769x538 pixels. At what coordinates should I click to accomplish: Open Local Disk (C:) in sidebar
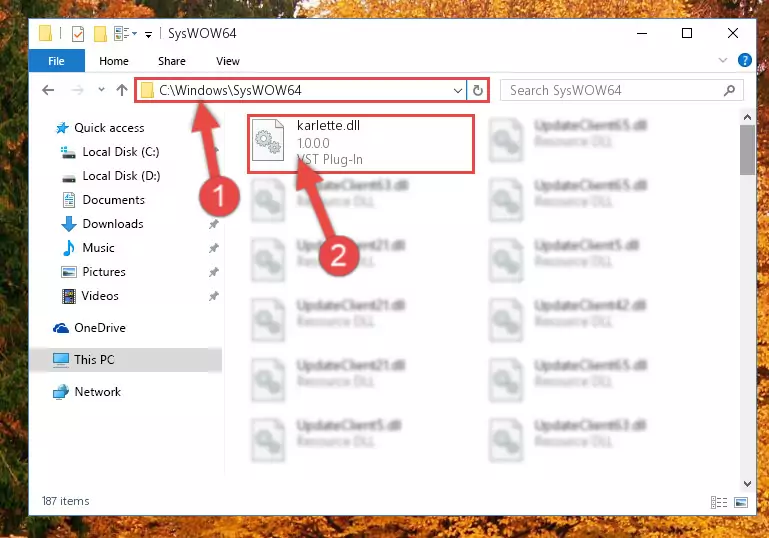[x=121, y=152]
